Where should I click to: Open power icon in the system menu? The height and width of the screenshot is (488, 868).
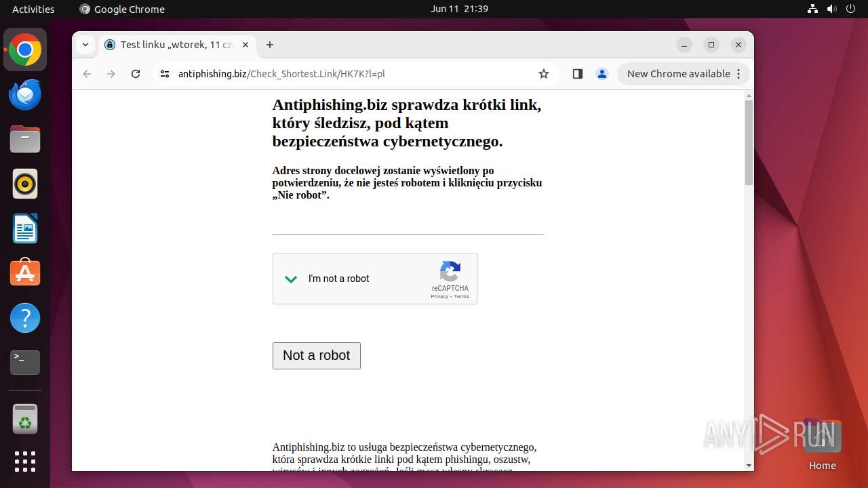pyautogui.click(x=851, y=9)
